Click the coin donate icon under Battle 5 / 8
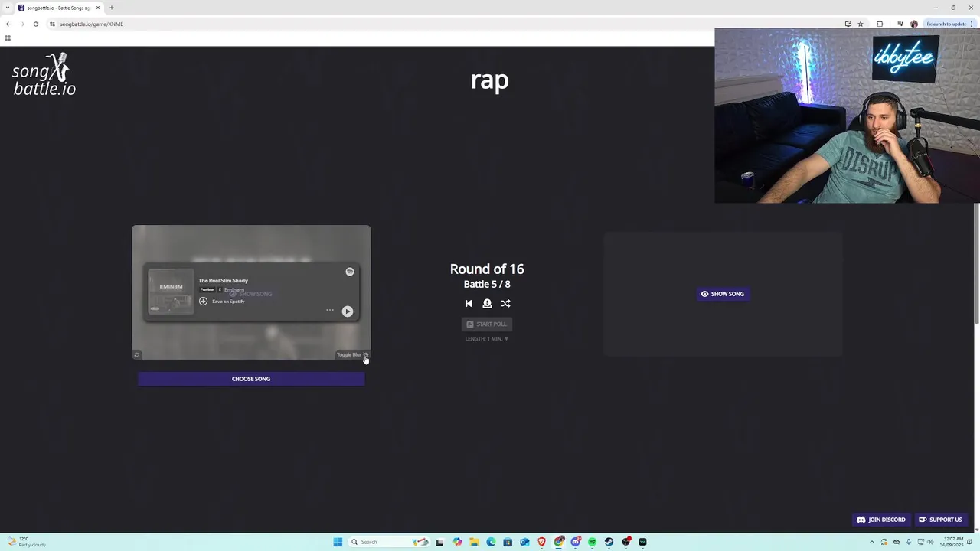The width and height of the screenshot is (980, 551). click(x=487, y=303)
